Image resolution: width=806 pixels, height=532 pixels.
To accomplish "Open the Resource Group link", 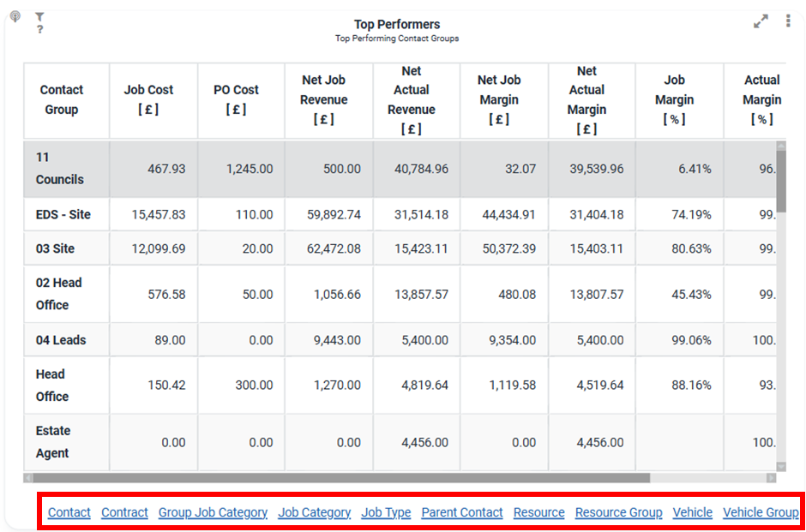I will click(x=618, y=512).
